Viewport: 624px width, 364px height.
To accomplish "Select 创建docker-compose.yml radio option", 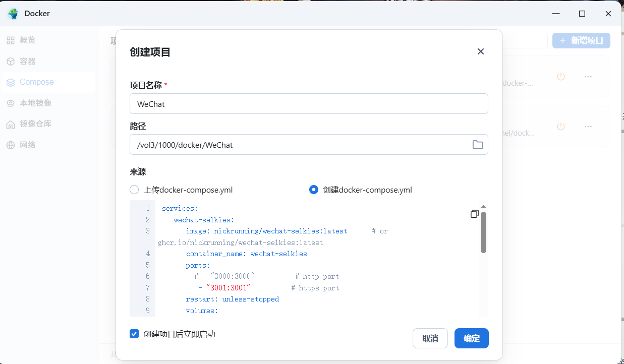I will click(314, 190).
